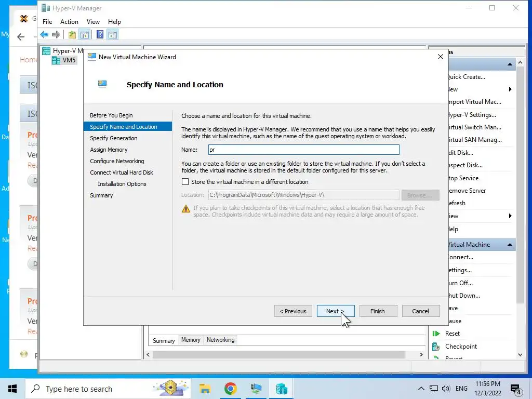Click Virtual Switch Manager action
The image size is (532, 399).
click(x=474, y=127)
